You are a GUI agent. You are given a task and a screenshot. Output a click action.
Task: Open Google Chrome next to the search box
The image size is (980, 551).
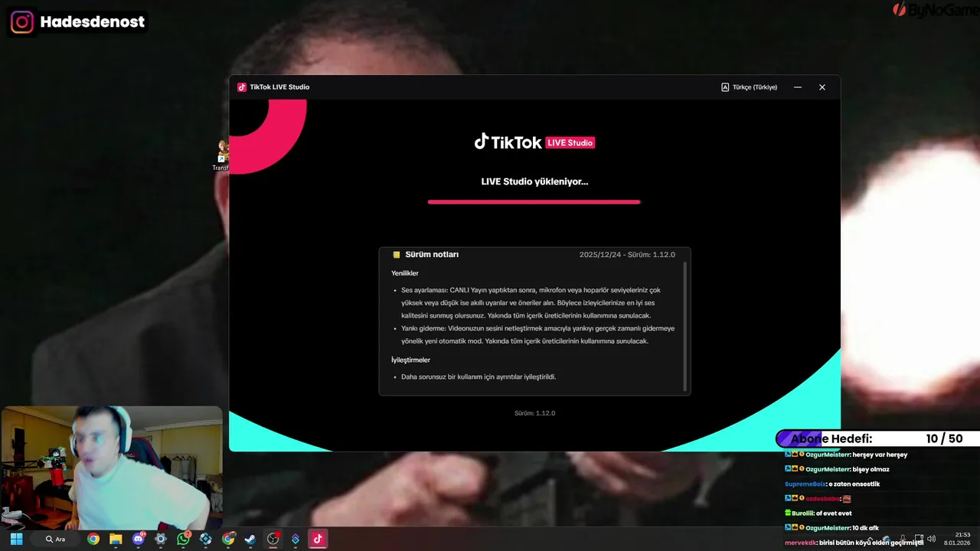[93, 539]
